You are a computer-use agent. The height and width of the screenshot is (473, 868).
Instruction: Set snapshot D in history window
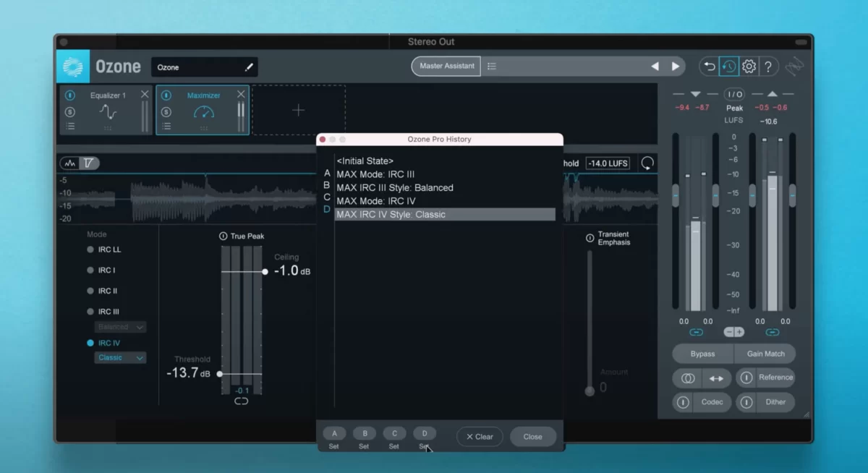tap(425, 434)
